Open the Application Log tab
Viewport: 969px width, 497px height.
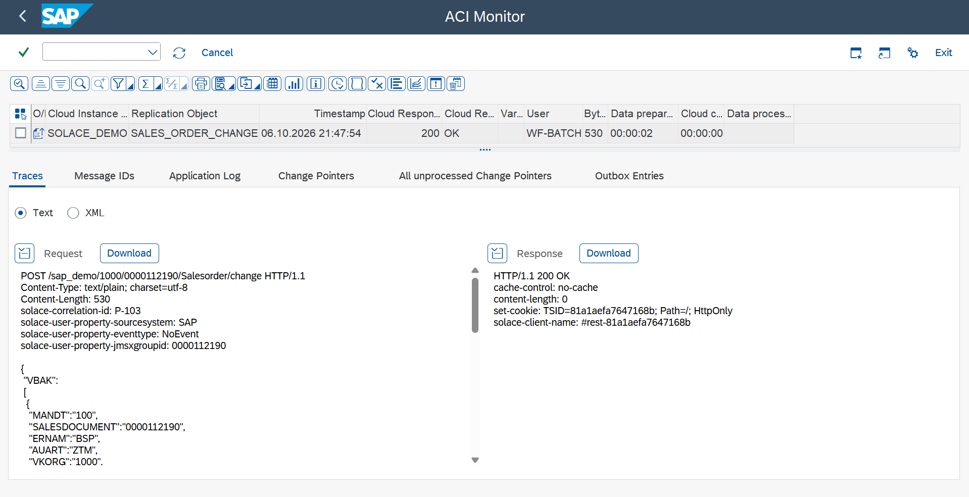click(x=205, y=176)
